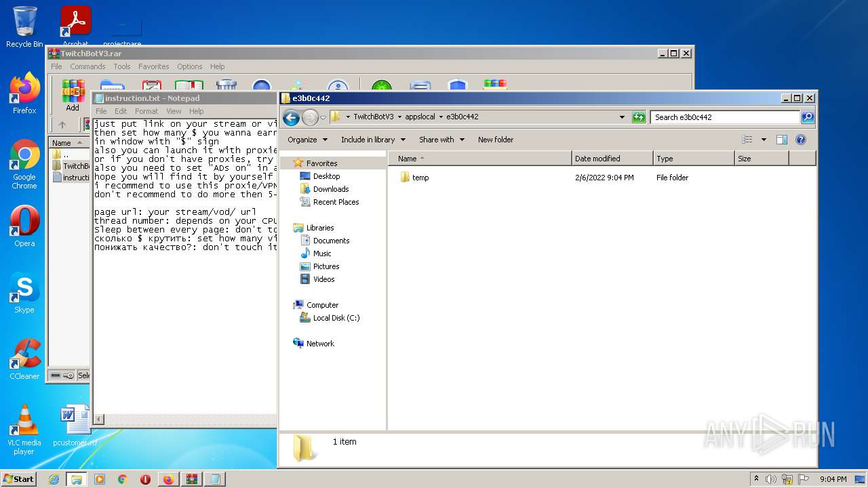Click the search magnifier icon in Explorer

pyautogui.click(x=808, y=117)
